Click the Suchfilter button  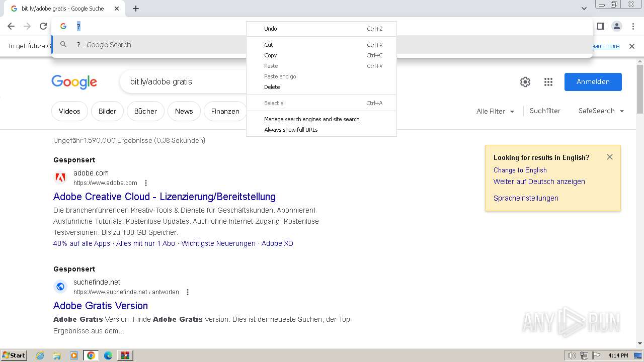coord(545,111)
